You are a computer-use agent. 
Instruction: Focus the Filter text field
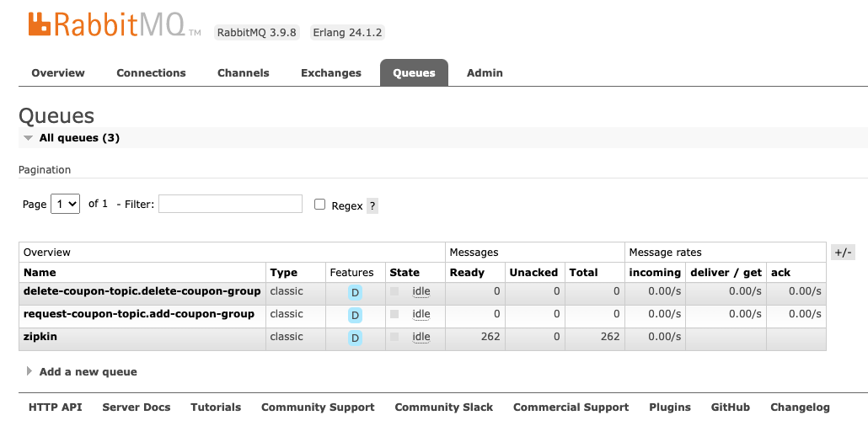pos(230,204)
